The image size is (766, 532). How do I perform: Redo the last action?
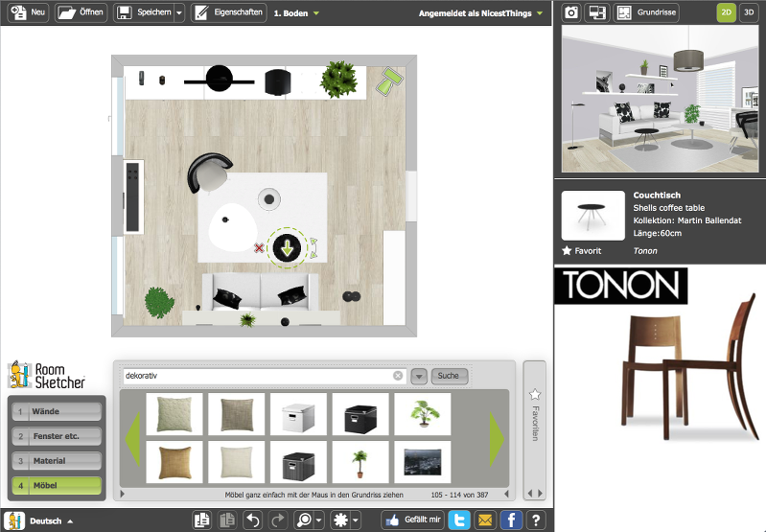pyautogui.click(x=278, y=520)
